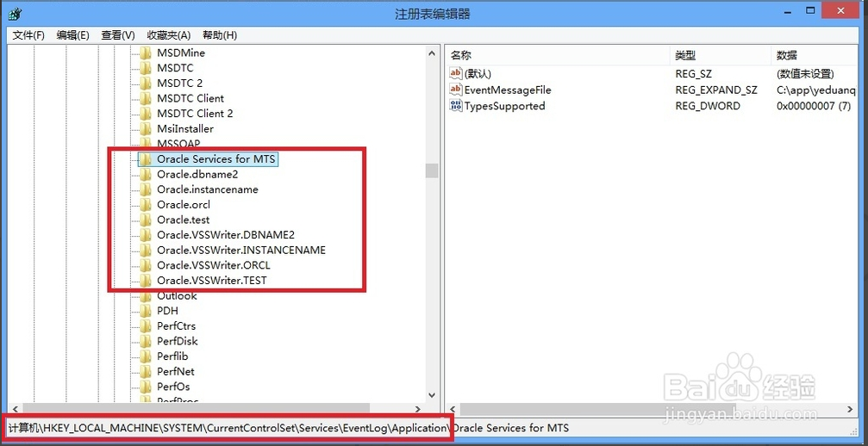Sort values by the 数据 column header
The image size is (868, 446).
pyautogui.click(x=815, y=55)
